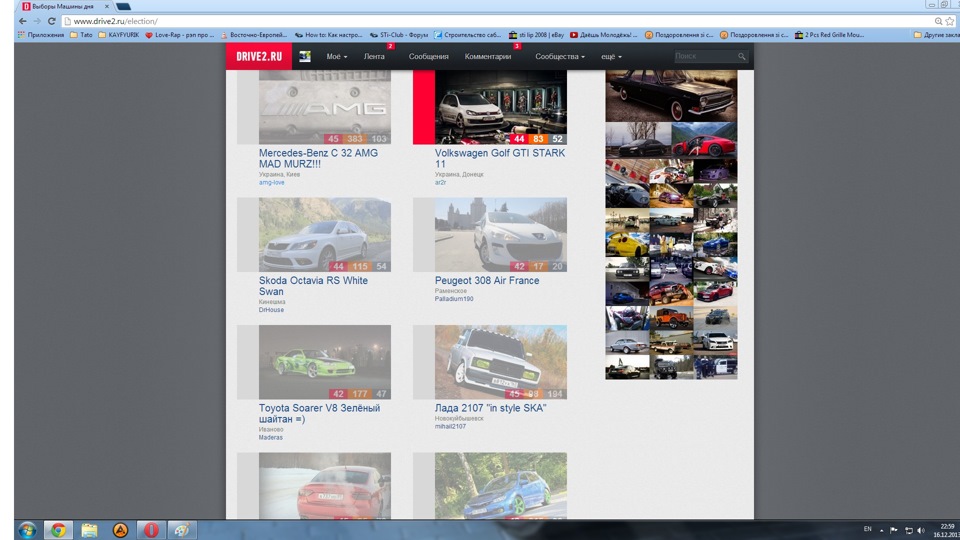Vote with the bar beside Toyota Soarer

click(x=247, y=362)
